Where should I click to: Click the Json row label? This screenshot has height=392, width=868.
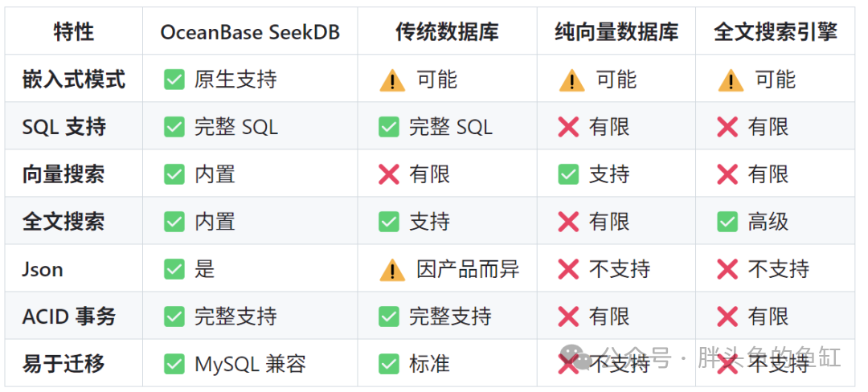(x=43, y=270)
